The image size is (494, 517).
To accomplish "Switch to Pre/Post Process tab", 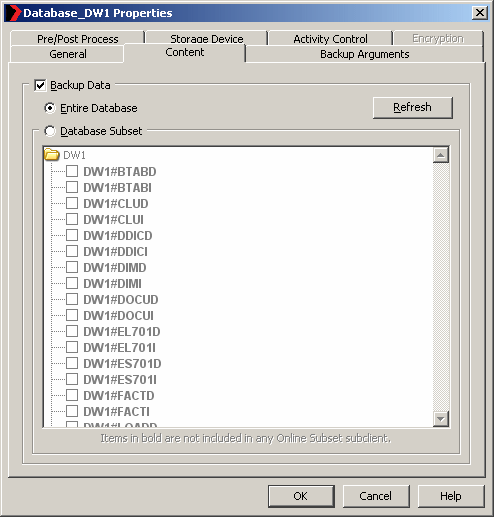I will [x=77, y=39].
